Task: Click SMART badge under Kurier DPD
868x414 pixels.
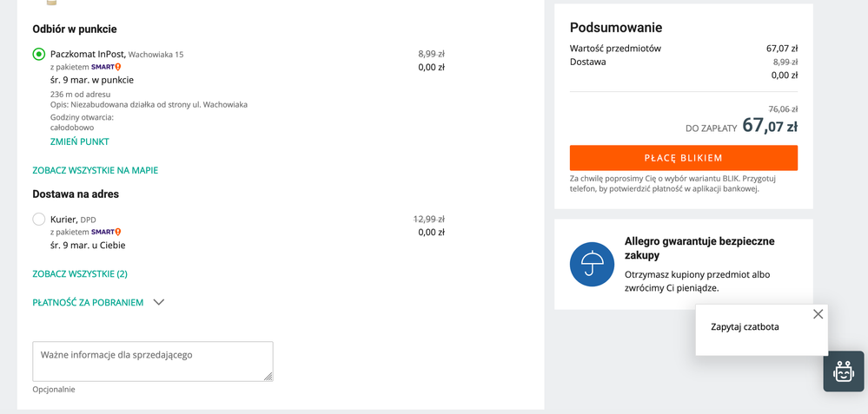Action: point(106,232)
